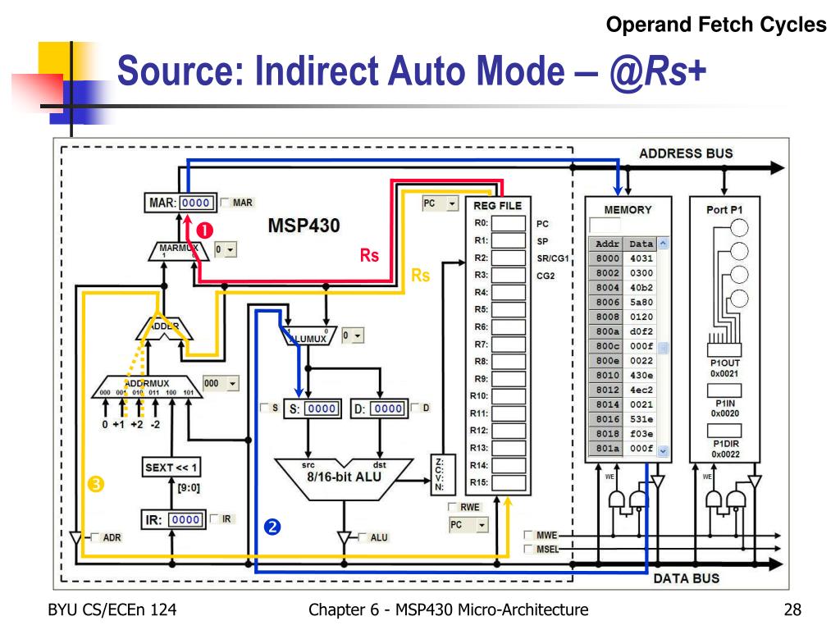
Task: Click the Addr column header
Action: click(x=606, y=244)
